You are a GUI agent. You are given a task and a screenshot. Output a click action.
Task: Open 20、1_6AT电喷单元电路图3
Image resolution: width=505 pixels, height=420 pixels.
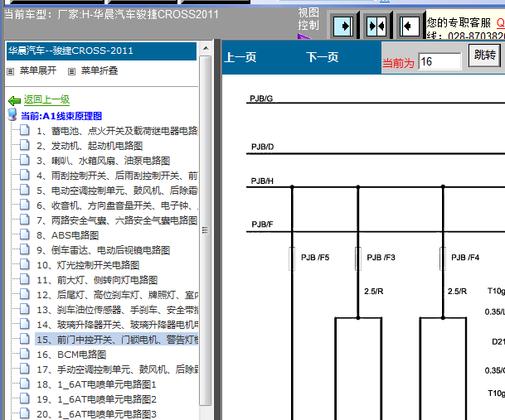click(x=96, y=414)
